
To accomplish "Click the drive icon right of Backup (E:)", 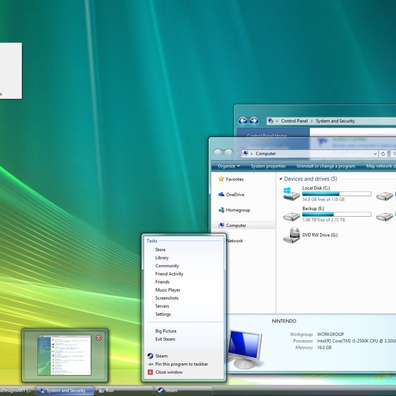I will coord(384,216).
